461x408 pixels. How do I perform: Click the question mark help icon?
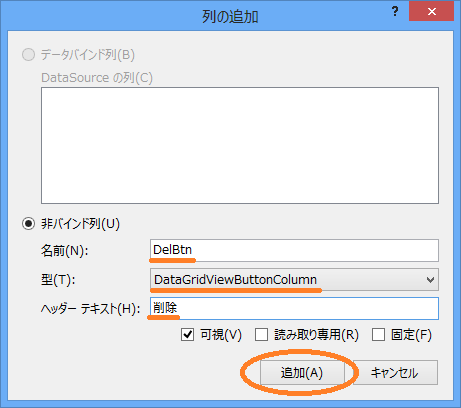[x=395, y=12]
